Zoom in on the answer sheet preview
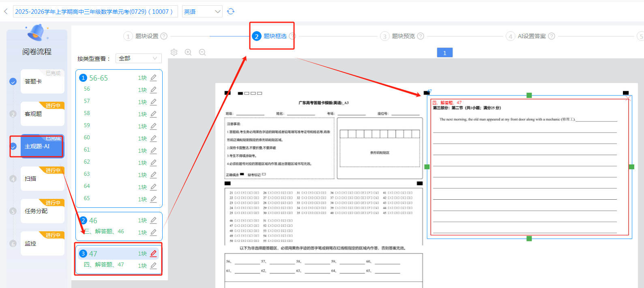The width and height of the screenshot is (644, 288). click(x=188, y=52)
